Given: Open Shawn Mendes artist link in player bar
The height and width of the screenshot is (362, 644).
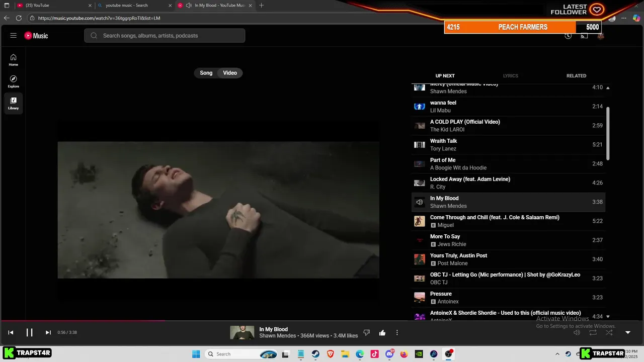Looking at the screenshot, I should pos(278,336).
